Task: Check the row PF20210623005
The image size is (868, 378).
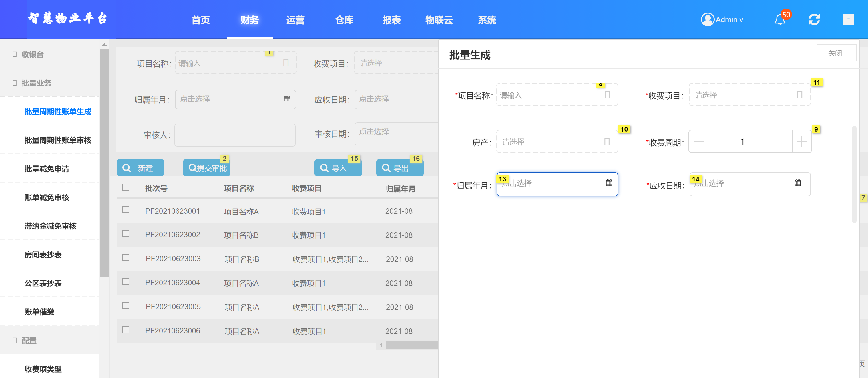Action: 126,306
